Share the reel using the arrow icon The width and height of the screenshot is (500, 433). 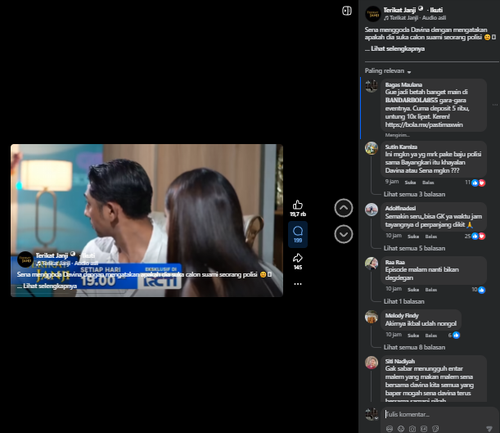pos(298,258)
